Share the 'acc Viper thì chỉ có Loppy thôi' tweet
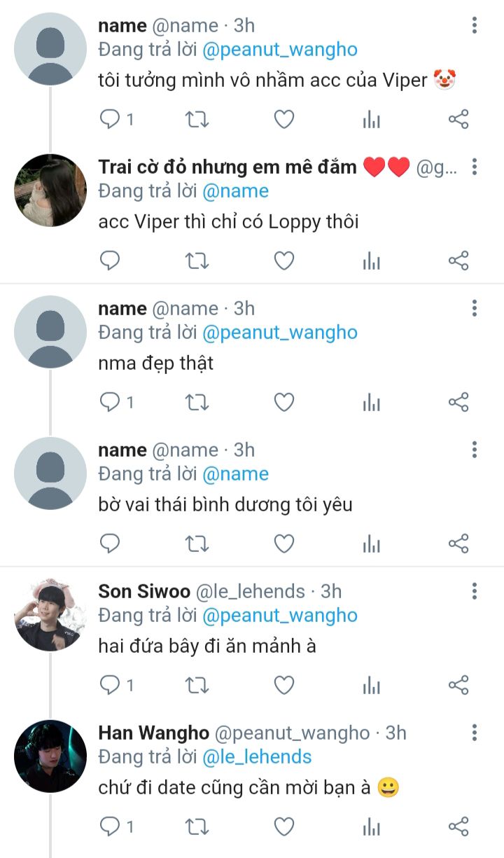 pos(458,261)
